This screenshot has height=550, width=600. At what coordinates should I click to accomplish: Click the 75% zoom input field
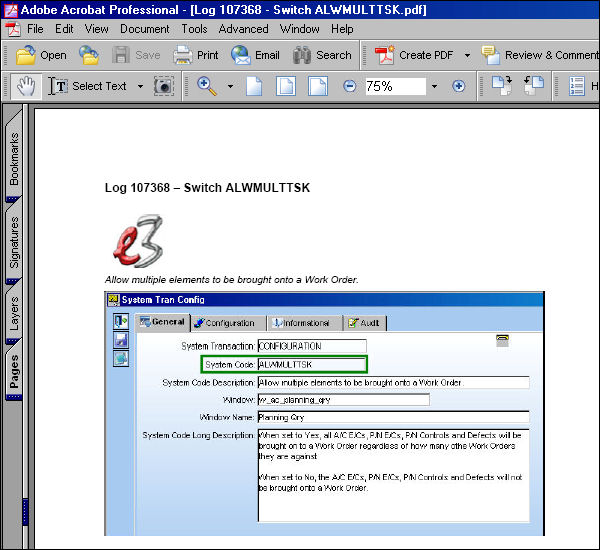395,86
